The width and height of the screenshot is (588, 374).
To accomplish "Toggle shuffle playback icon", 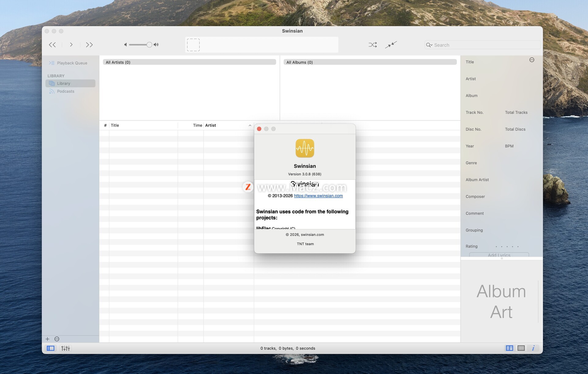I will click(x=372, y=45).
